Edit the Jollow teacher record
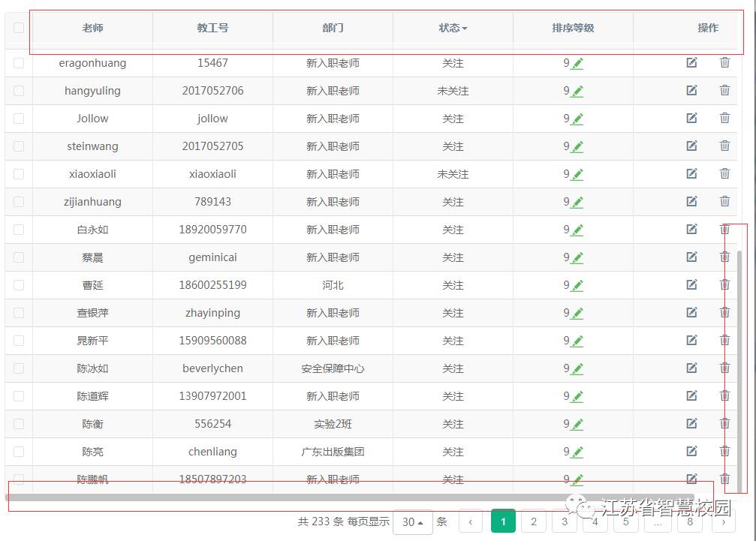 [x=691, y=118]
